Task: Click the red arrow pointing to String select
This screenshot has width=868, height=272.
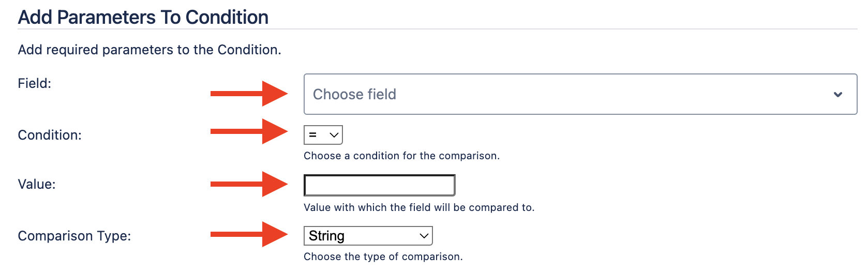Action: [249, 234]
